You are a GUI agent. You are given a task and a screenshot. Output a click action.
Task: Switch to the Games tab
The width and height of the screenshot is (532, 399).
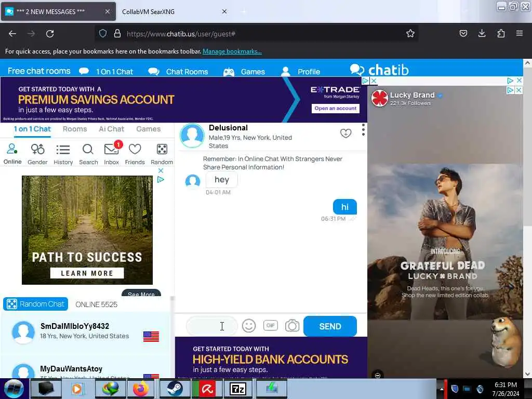(x=148, y=129)
